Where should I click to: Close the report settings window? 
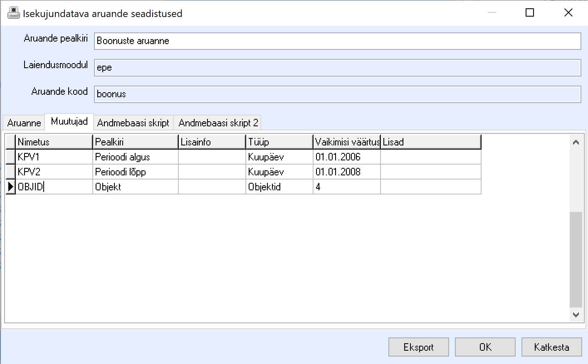568,13
